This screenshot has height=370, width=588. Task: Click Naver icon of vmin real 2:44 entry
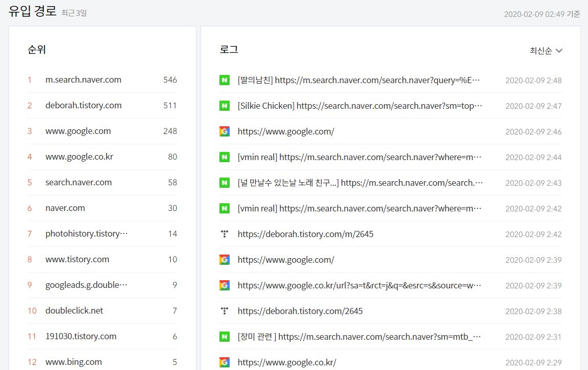(224, 157)
